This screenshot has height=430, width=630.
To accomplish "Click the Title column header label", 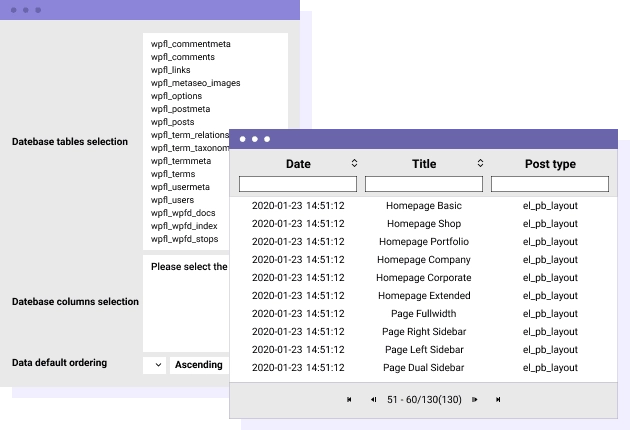I will coord(424,164).
